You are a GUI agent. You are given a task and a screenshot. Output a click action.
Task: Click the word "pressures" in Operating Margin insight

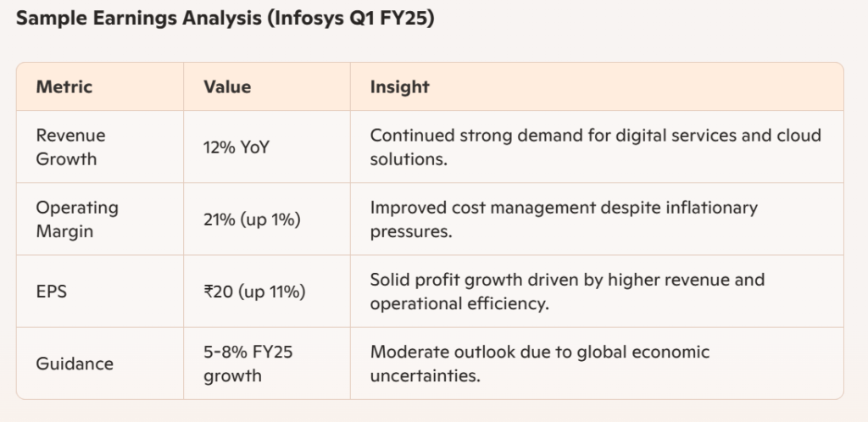click(x=409, y=230)
